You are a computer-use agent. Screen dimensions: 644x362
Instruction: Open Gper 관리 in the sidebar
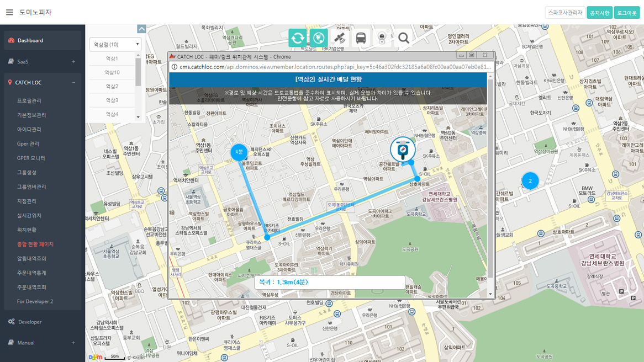[28, 143]
